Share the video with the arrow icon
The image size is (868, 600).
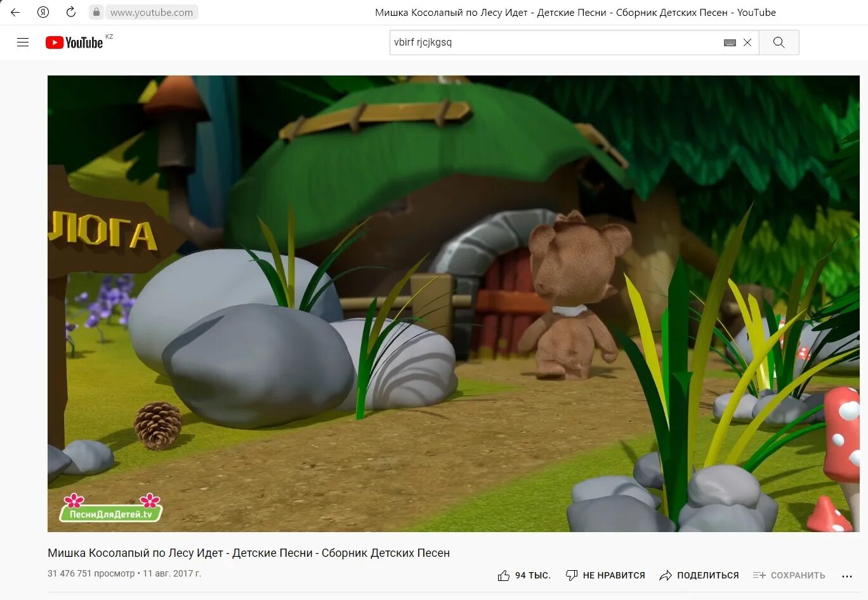tap(666, 575)
